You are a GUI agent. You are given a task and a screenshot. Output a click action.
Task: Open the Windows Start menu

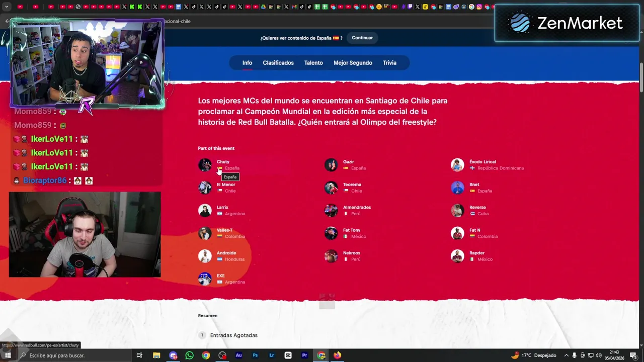pyautogui.click(x=8, y=355)
